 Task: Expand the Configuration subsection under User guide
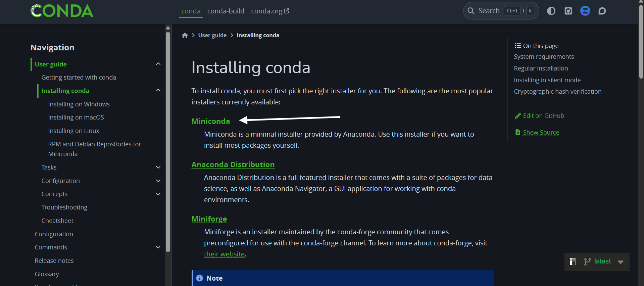coord(158,181)
